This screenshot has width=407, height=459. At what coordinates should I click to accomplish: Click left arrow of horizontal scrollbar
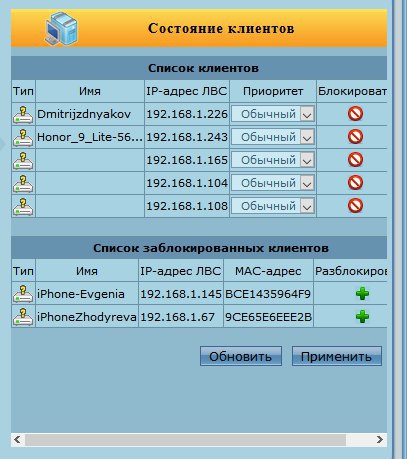(18, 440)
